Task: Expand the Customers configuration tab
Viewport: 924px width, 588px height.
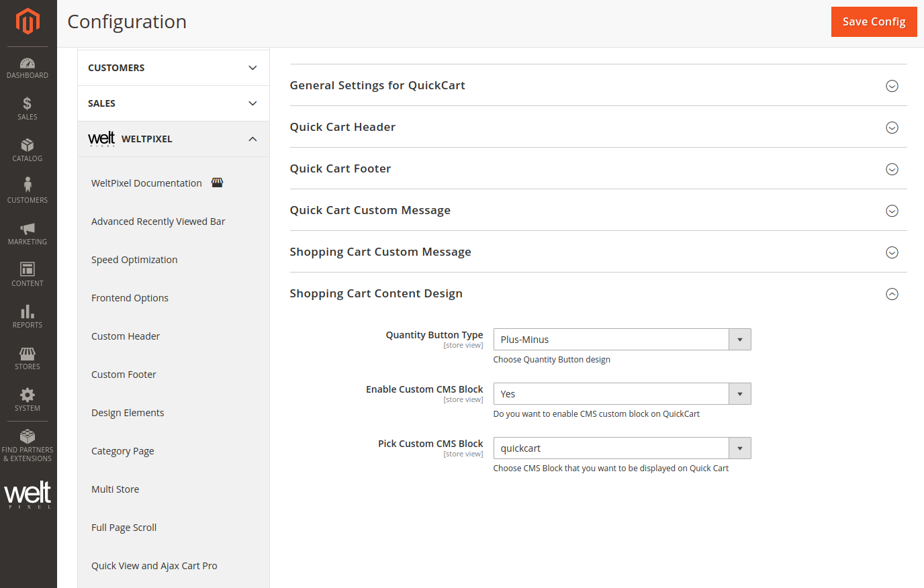Action: point(173,68)
